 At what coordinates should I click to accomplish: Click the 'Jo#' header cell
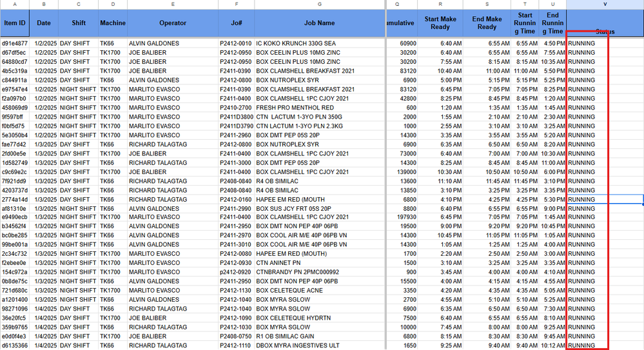point(236,23)
